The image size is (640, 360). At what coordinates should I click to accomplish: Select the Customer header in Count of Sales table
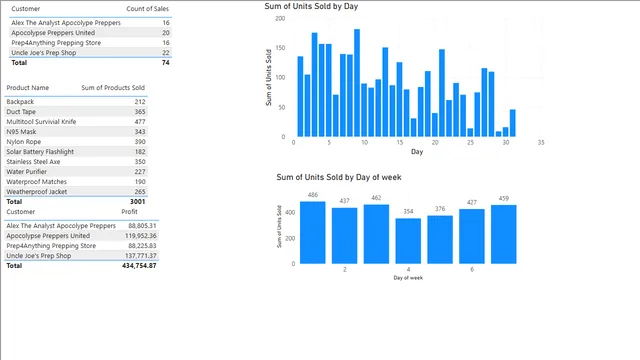pos(25,9)
